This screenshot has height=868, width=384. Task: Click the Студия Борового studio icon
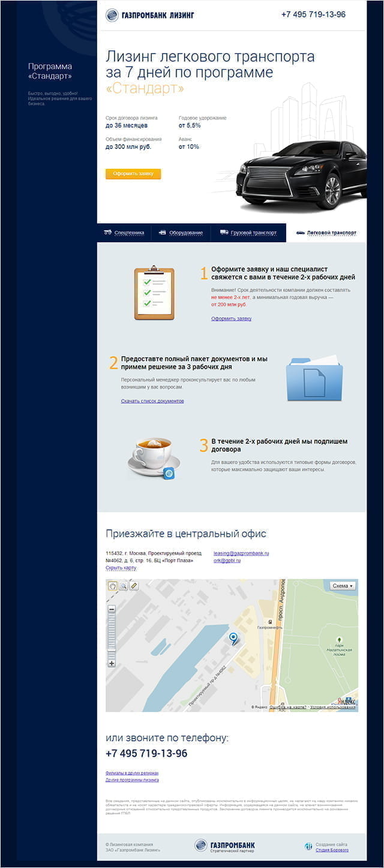(x=308, y=846)
